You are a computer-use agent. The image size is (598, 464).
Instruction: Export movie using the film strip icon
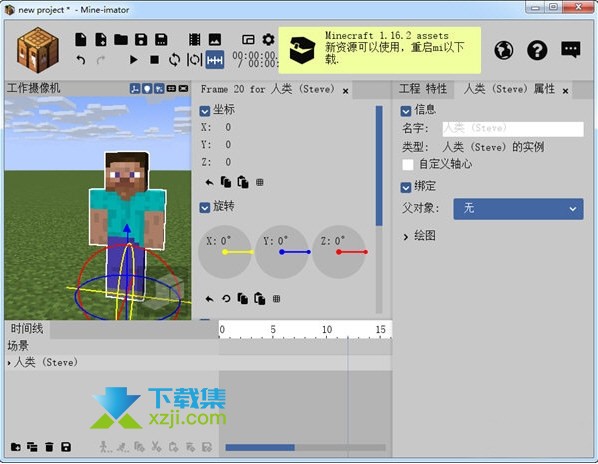pyautogui.click(x=195, y=39)
